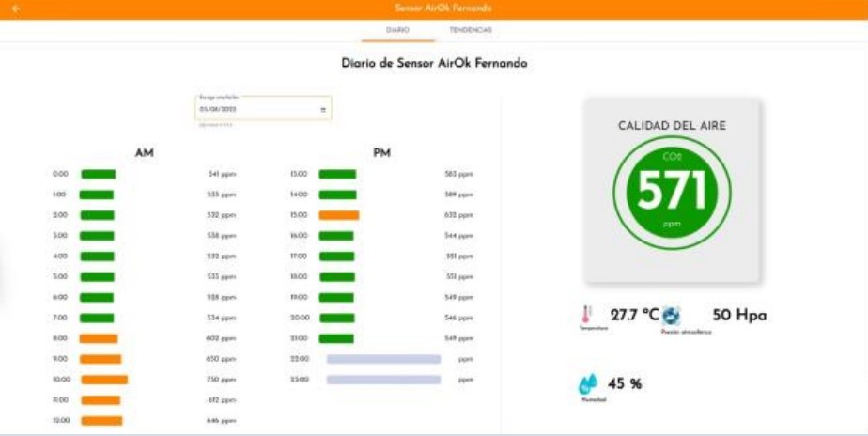Open the calendar icon in the date field

pyautogui.click(x=323, y=109)
